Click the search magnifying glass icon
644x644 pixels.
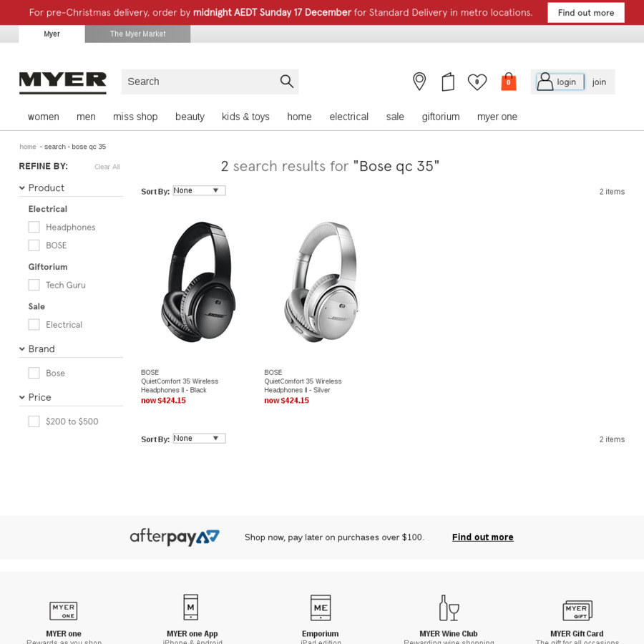tap(287, 82)
